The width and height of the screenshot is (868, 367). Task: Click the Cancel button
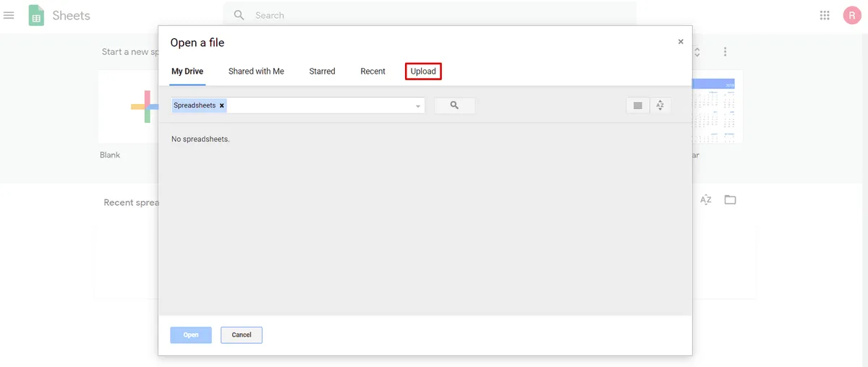pos(242,335)
